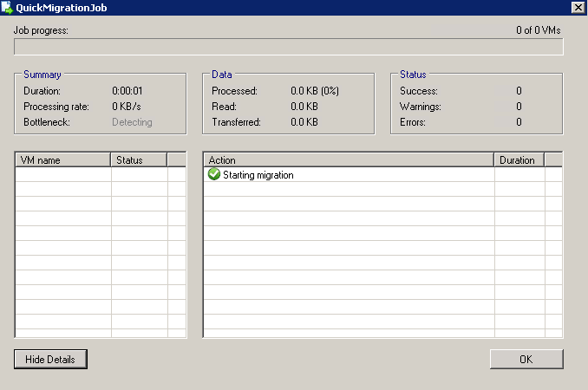The image size is (588, 390).
Task: Click the Status column header in VM list
Action: click(x=139, y=160)
